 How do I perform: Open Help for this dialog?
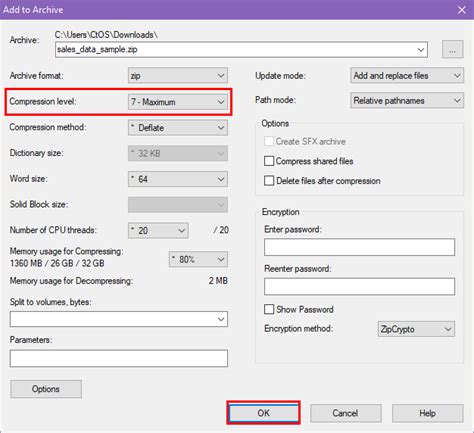point(427,413)
